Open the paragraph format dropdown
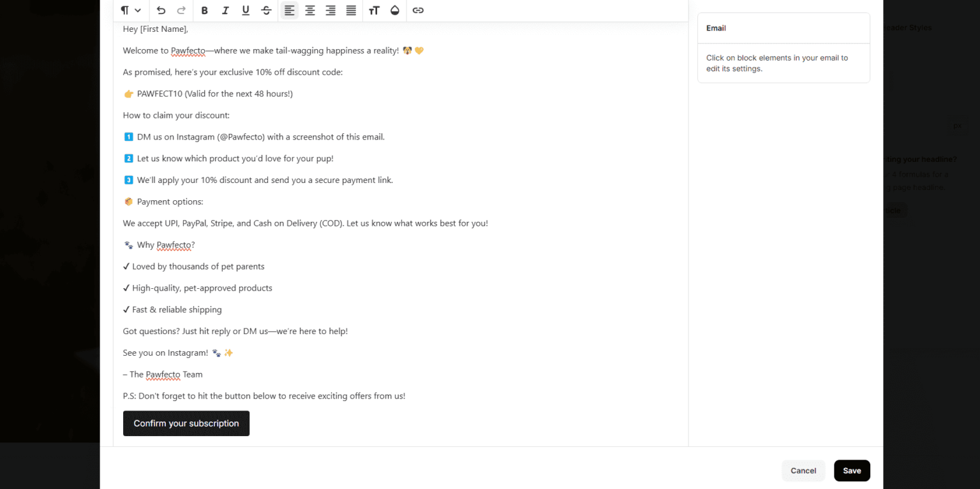 [x=131, y=10]
